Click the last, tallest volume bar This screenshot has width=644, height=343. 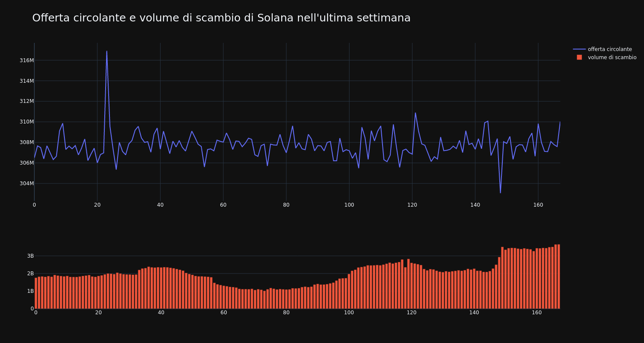559,277
